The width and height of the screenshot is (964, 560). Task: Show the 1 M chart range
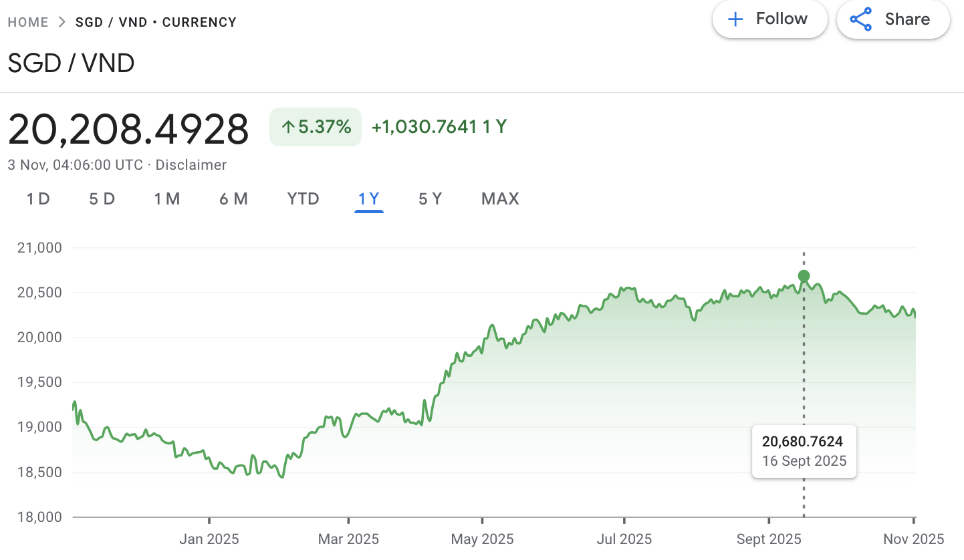[x=167, y=199]
